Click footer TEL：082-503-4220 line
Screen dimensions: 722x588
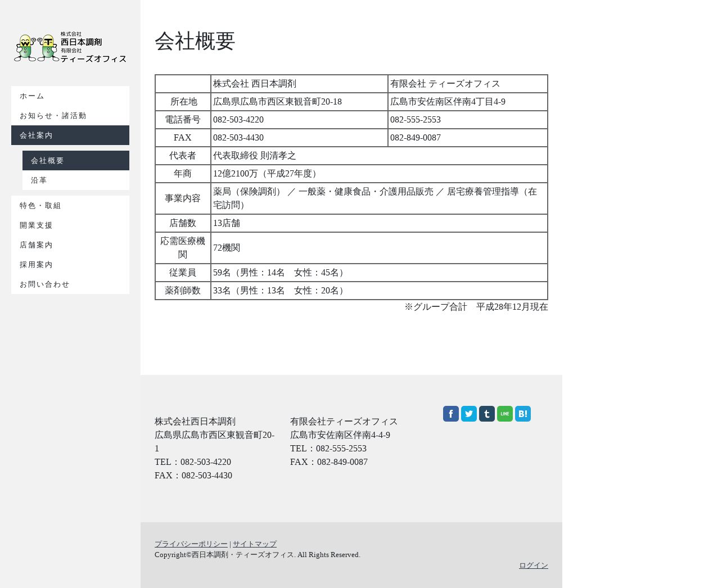tap(193, 462)
